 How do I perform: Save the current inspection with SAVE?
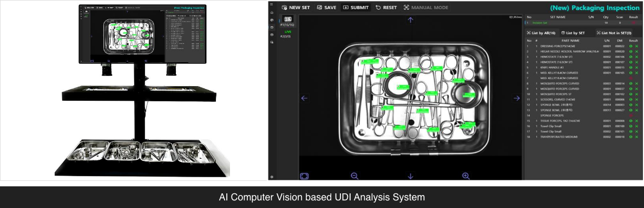[326, 8]
